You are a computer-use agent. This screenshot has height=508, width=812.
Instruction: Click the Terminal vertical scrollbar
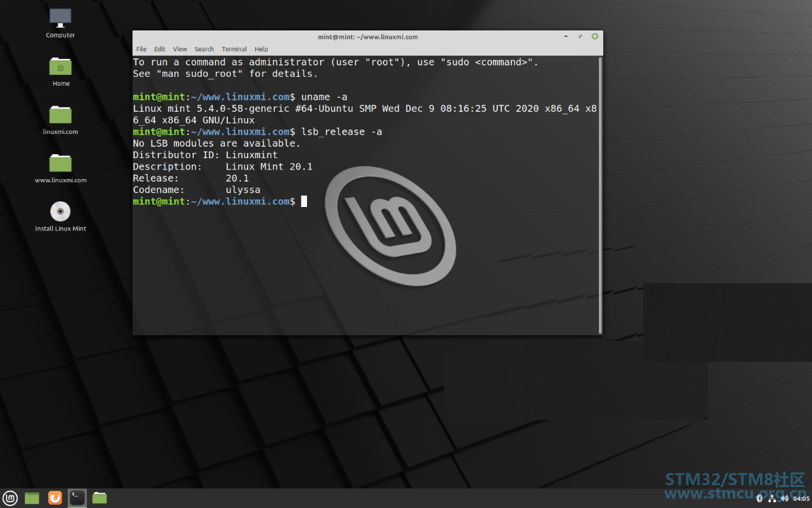pos(600,195)
